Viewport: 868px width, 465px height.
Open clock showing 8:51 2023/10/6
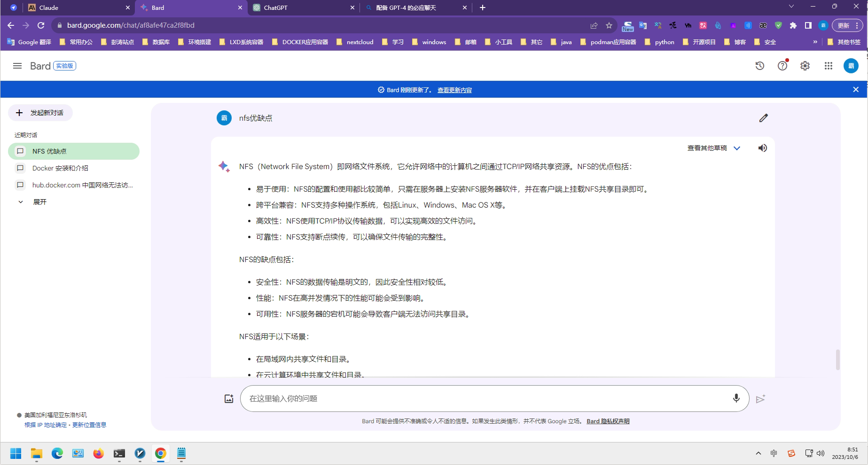click(845, 453)
